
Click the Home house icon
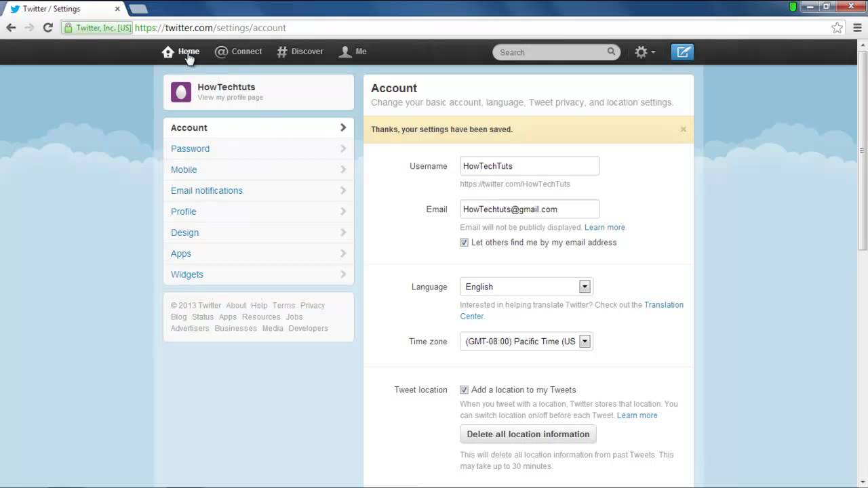coord(168,52)
